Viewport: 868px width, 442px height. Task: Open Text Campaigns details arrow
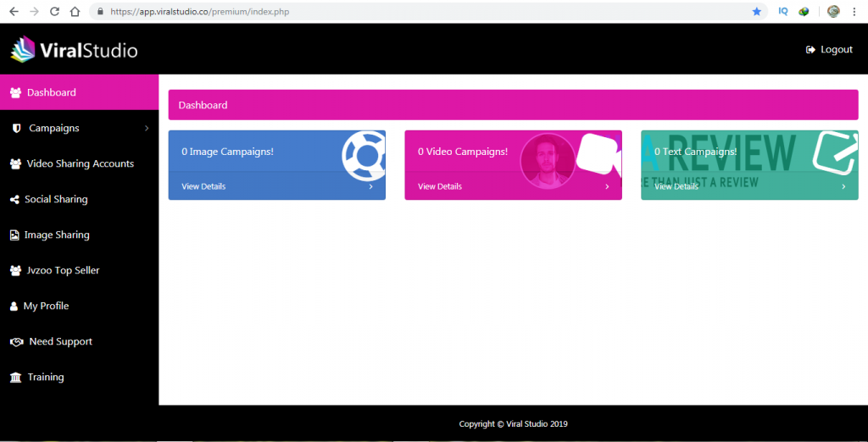843,186
